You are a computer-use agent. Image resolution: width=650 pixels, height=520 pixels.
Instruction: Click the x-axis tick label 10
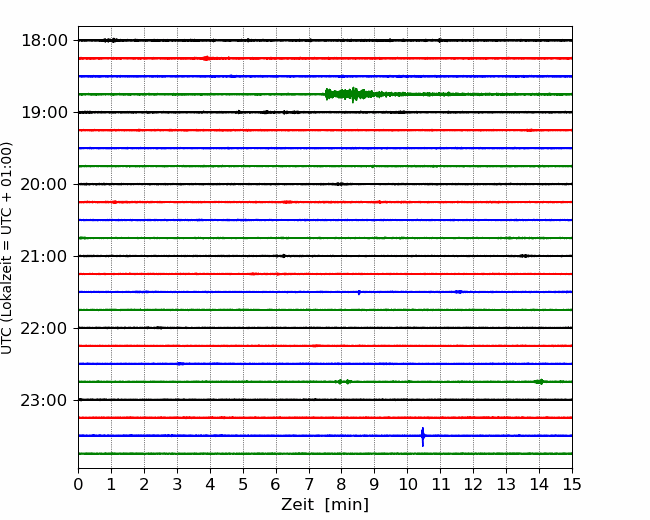[x=407, y=484]
